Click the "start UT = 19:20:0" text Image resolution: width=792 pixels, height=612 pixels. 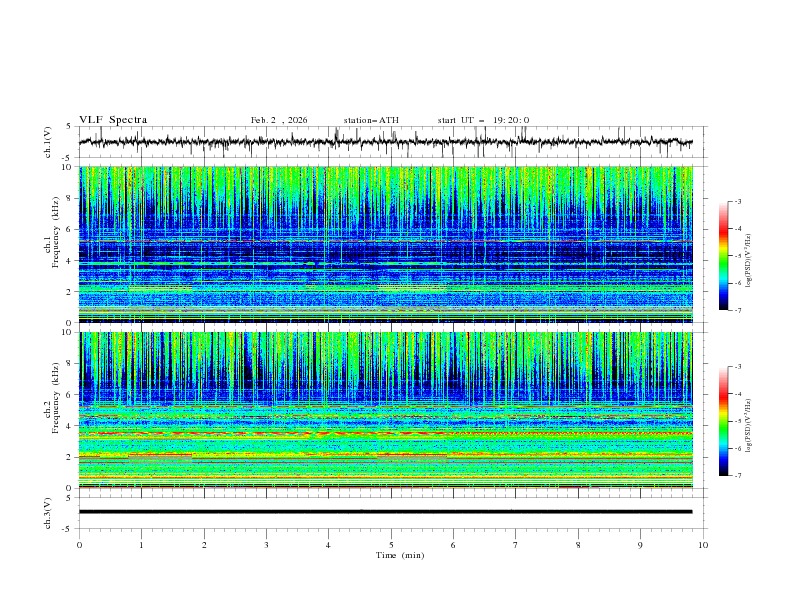coord(483,120)
